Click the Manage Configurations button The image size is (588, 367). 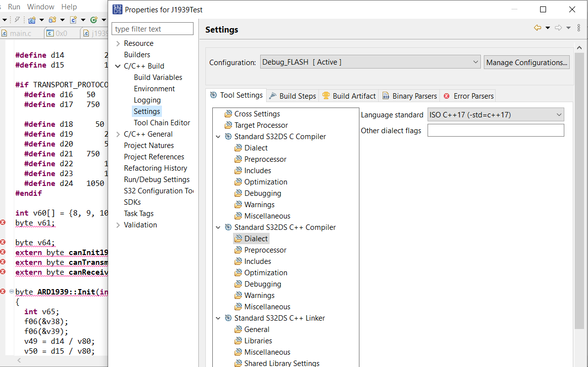coord(527,62)
